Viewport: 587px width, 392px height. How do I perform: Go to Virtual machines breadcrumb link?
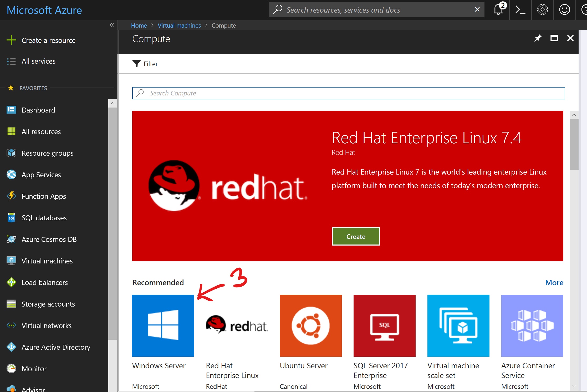click(179, 26)
